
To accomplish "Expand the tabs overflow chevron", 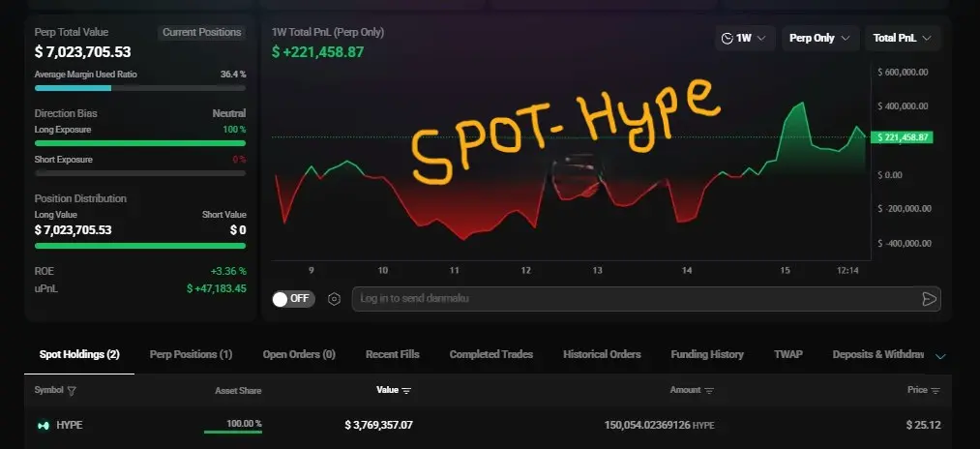I will coord(940,356).
